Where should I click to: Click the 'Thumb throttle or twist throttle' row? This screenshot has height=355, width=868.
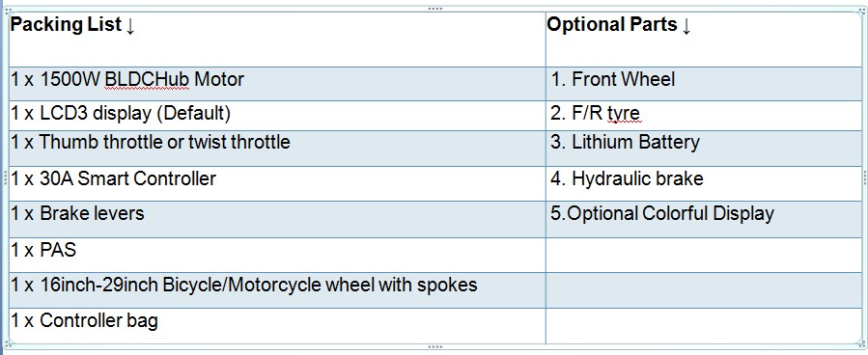pyautogui.click(x=277, y=149)
